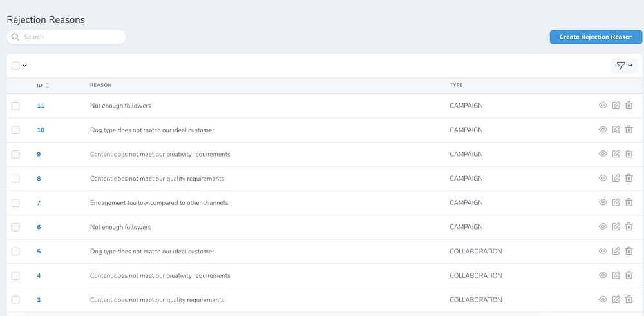
Task: Open rejection reason ID 10 link
Action: click(41, 130)
